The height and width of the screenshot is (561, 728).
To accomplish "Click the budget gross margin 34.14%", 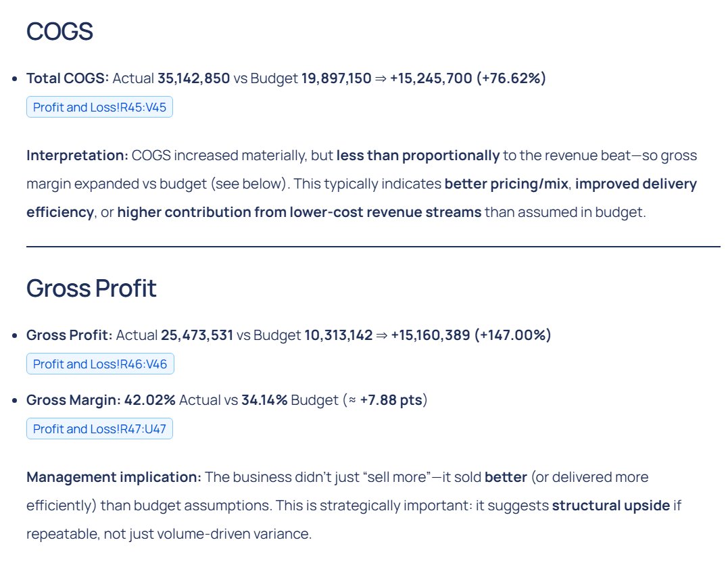I will [264, 400].
